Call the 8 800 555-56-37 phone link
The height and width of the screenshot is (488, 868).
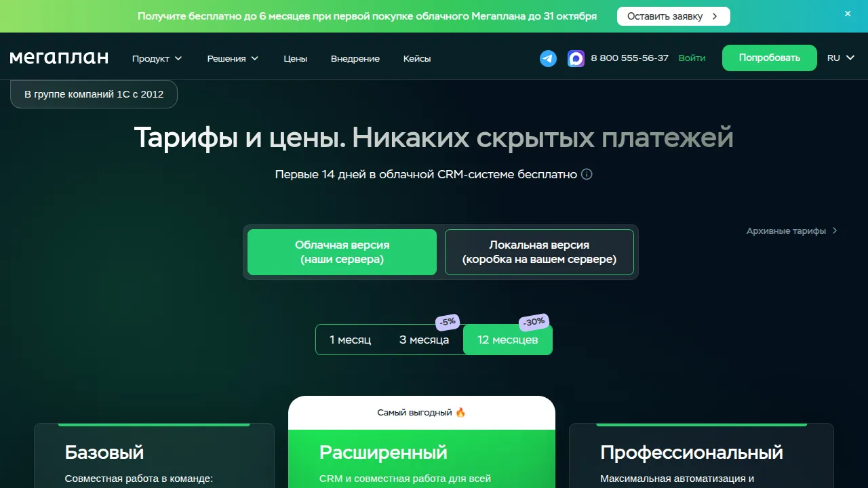pos(630,58)
